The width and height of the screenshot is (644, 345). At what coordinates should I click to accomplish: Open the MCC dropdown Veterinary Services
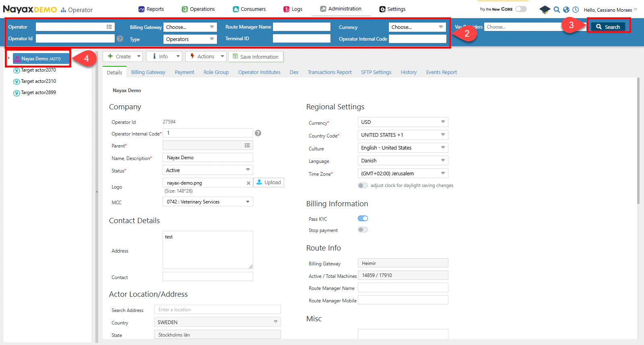tap(208, 202)
